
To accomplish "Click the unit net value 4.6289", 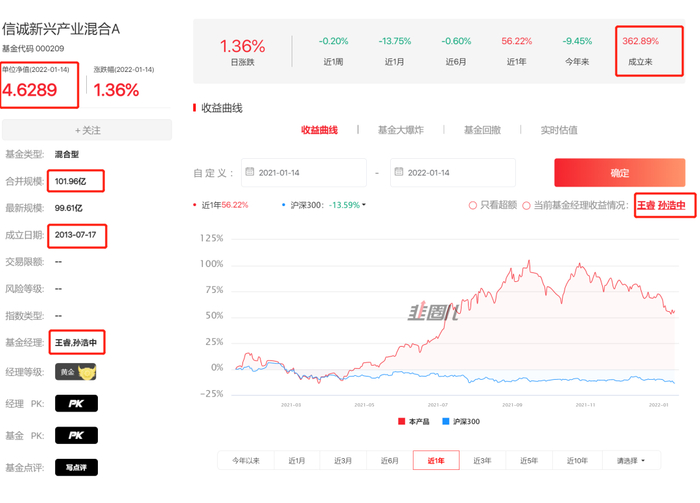I will click(x=30, y=90).
